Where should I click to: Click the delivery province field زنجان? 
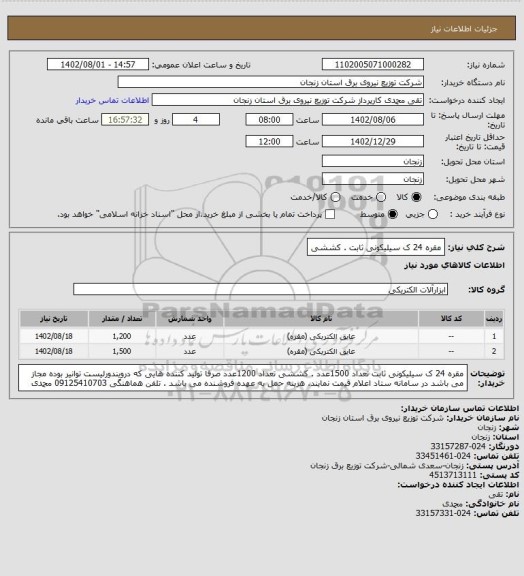tap(373, 161)
